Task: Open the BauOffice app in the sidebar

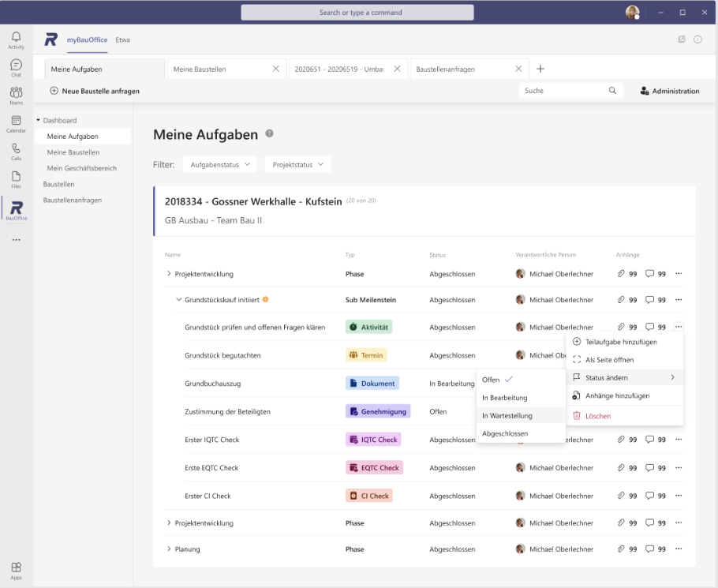Action: coord(16,210)
